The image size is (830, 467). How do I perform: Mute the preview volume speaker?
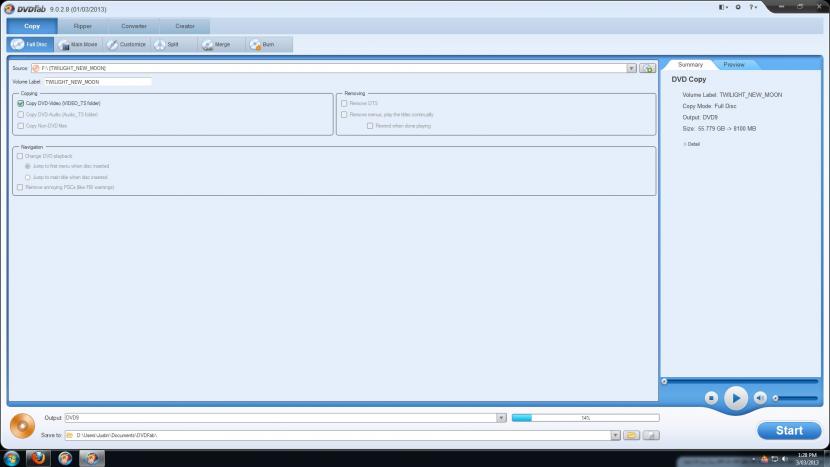760,398
